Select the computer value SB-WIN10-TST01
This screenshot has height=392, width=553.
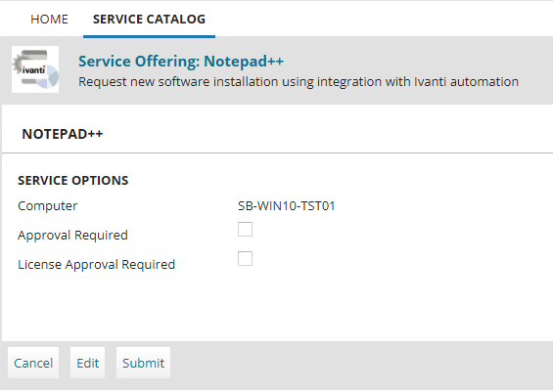(287, 205)
